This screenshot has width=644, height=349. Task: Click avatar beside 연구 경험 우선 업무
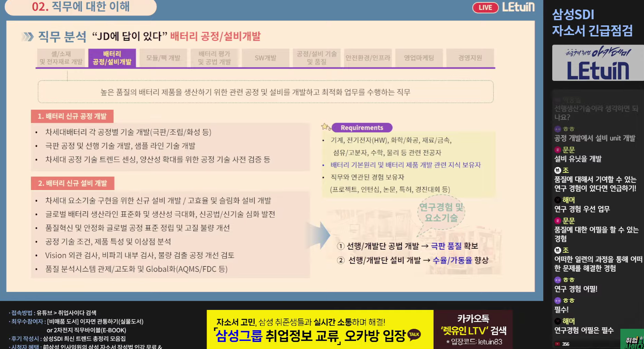tap(558, 200)
